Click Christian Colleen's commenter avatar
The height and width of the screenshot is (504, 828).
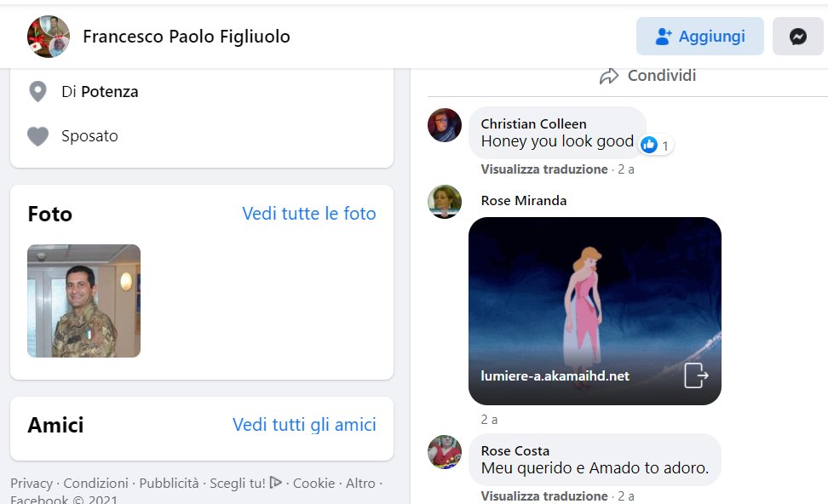pos(444,125)
